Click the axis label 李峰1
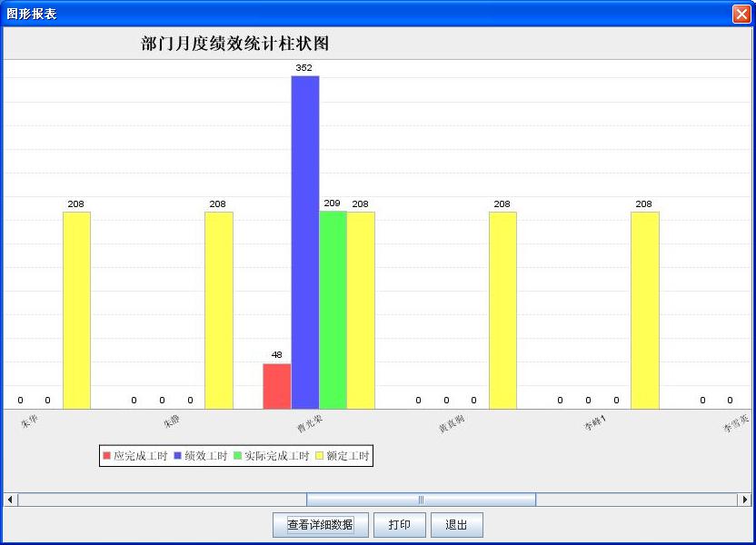Image resolution: width=756 pixels, height=545 pixels. click(595, 420)
